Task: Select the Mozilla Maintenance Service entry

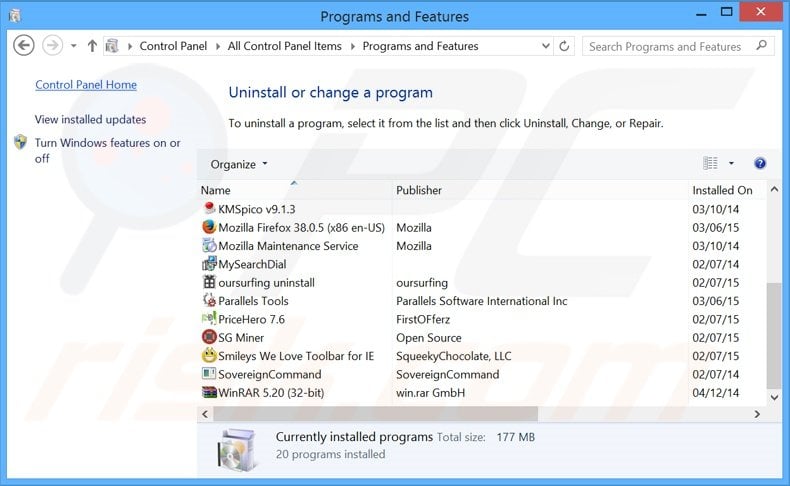Action: point(288,246)
